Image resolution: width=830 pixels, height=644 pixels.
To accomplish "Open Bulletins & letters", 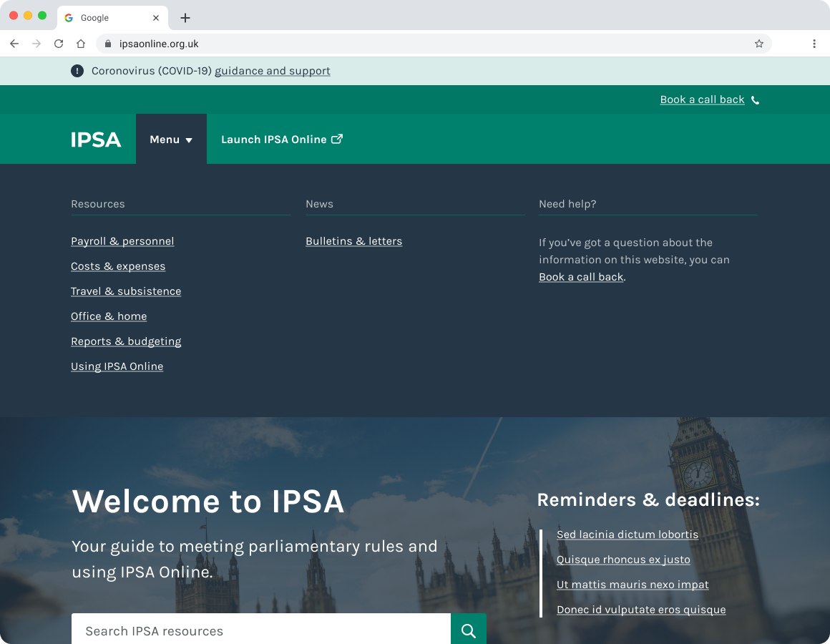I will pyautogui.click(x=354, y=241).
